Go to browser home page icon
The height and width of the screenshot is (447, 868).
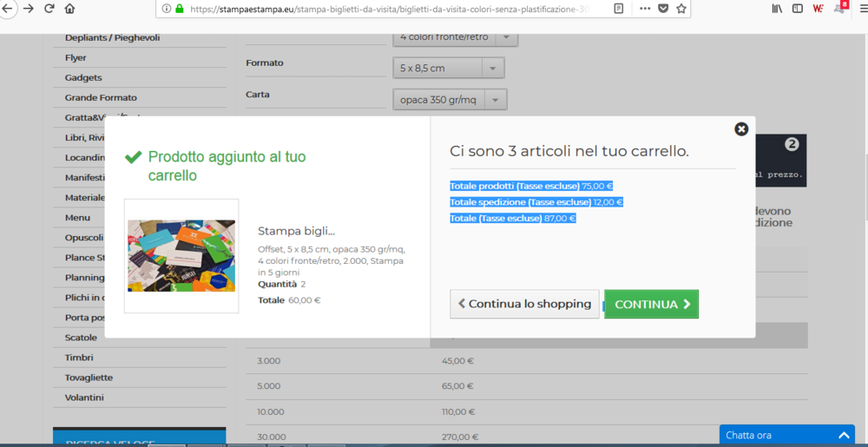(69, 9)
